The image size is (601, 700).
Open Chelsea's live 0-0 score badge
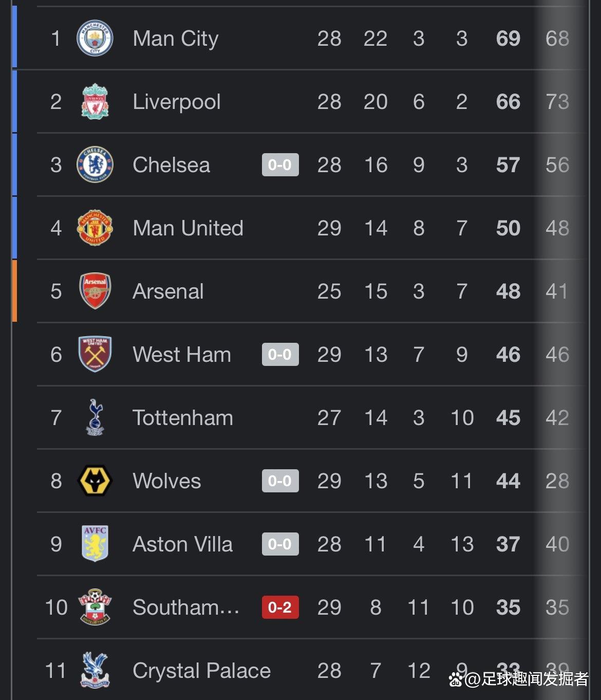[x=280, y=165]
